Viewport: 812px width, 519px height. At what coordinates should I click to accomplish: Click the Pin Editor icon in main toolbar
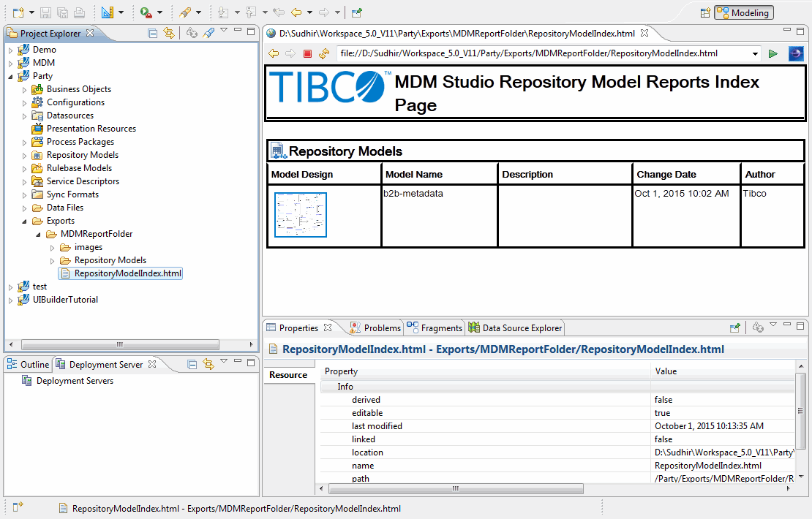coord(357,12)
